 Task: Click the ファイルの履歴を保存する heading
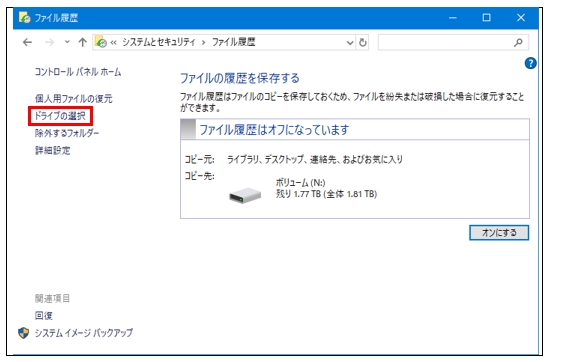tap(240, 78)
